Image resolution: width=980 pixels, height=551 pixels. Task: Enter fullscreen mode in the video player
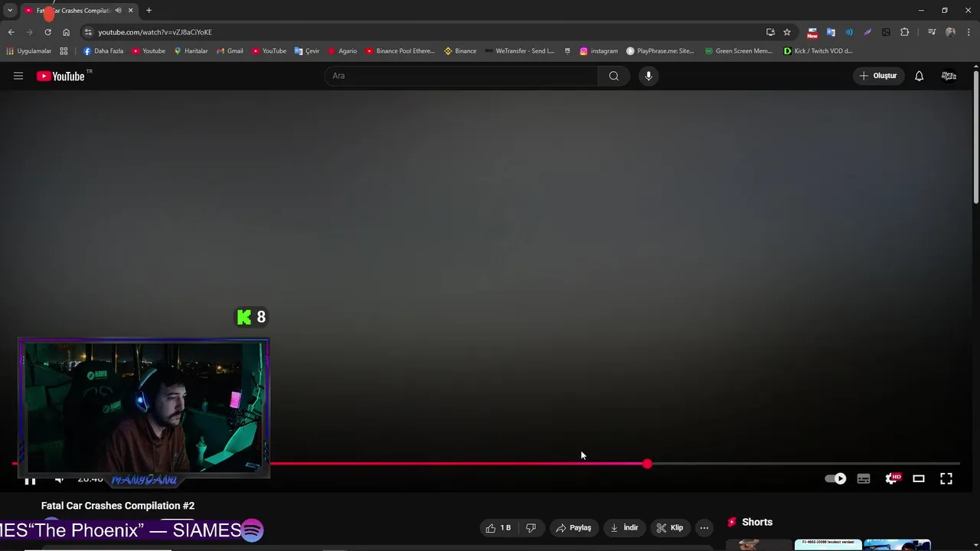(946, 478)
